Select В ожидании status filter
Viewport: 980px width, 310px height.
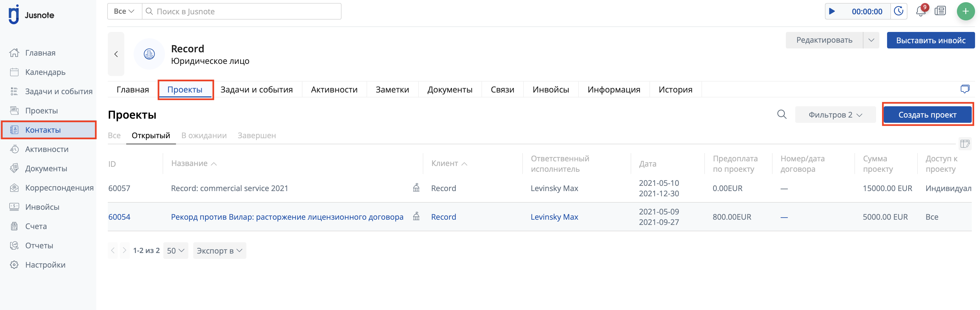coord(204,135)
